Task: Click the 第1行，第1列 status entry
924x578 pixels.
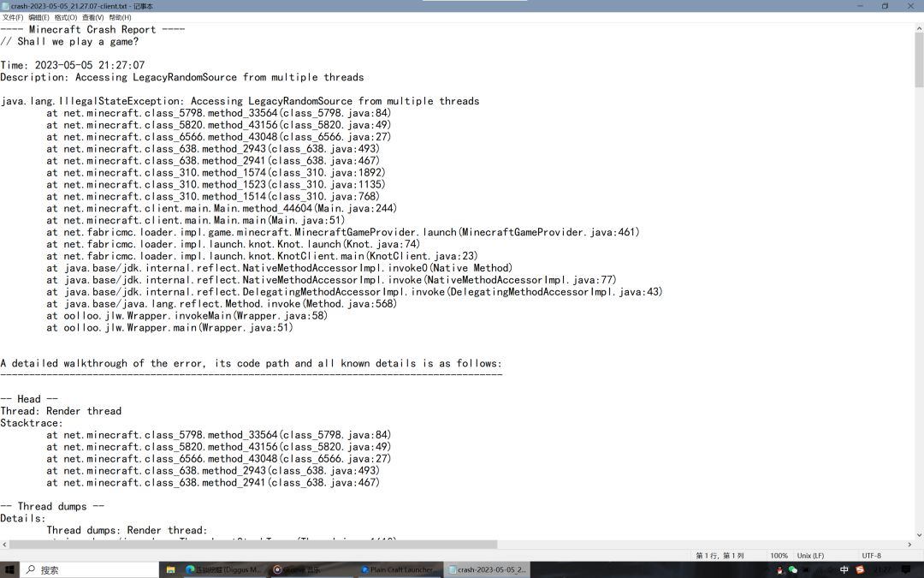Action: [x=720, y=556]
